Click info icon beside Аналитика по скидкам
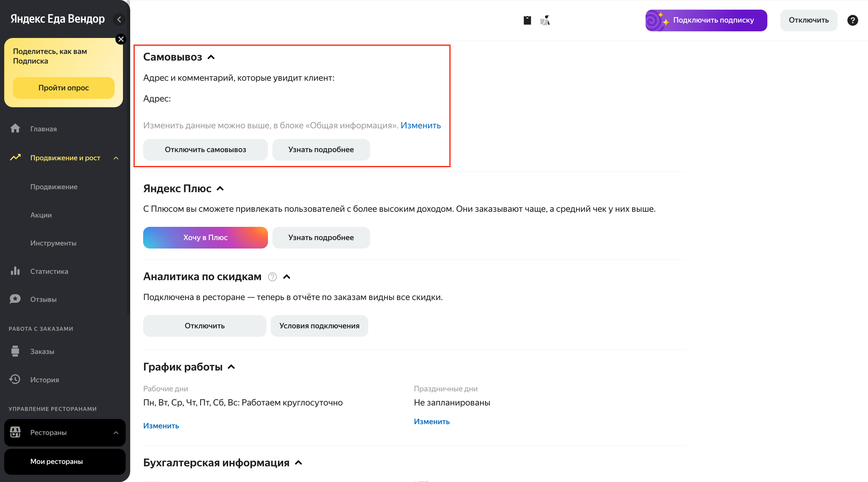Screen dimensions: 868x482 tap(272, 277)
